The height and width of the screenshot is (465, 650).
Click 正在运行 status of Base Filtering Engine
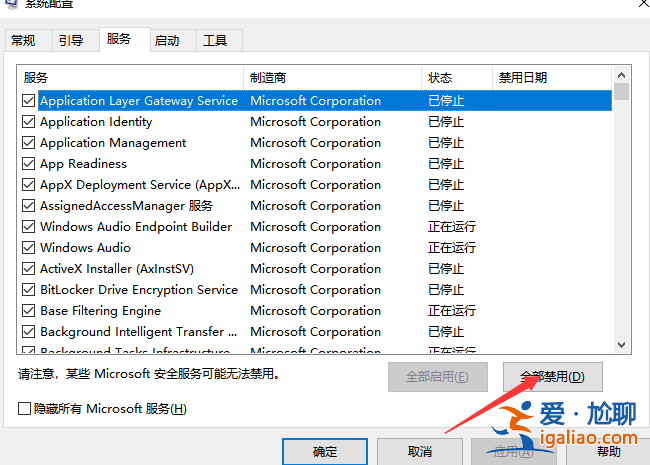pos(452,311)
